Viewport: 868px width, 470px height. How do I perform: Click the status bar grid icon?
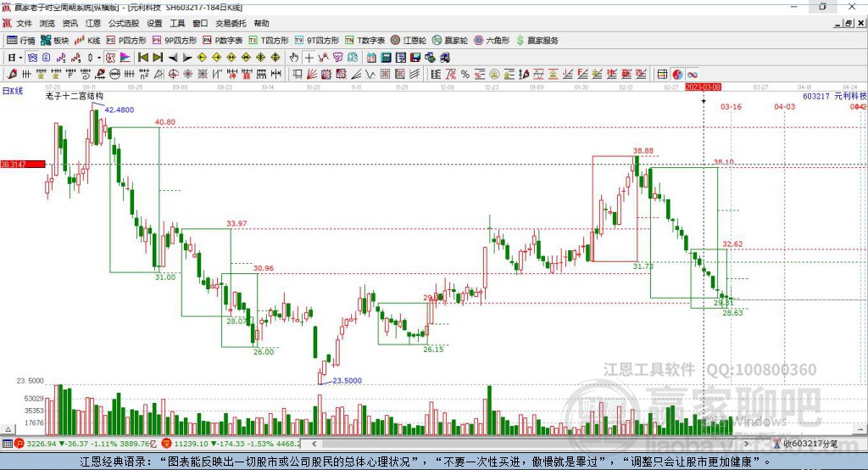[x=7, y=444]
